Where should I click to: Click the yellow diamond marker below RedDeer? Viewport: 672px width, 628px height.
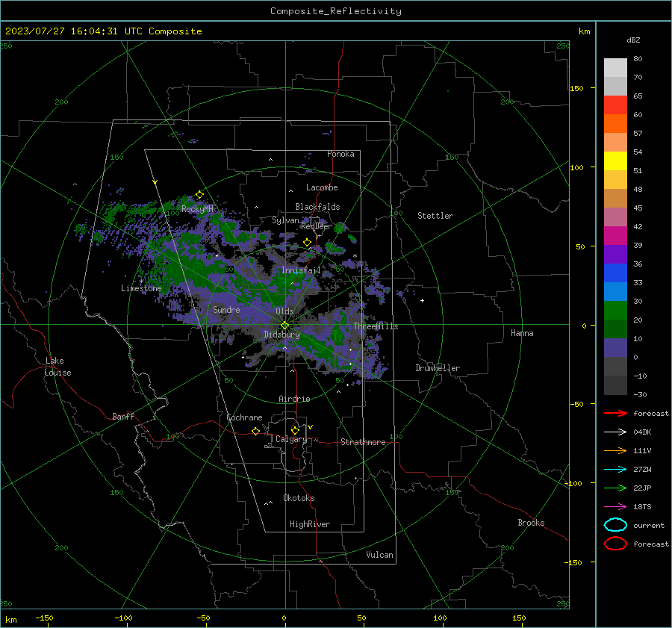tap(307, 243)
